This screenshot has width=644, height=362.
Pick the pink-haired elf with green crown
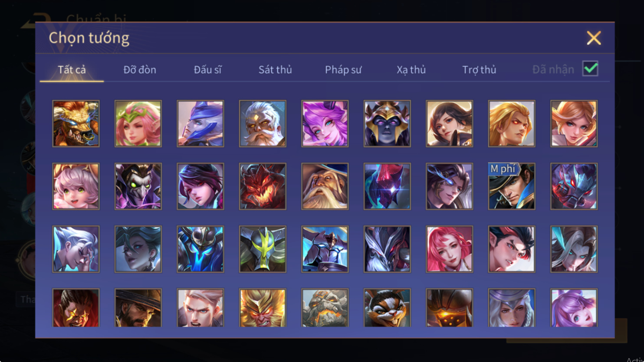tap(138, 124)
